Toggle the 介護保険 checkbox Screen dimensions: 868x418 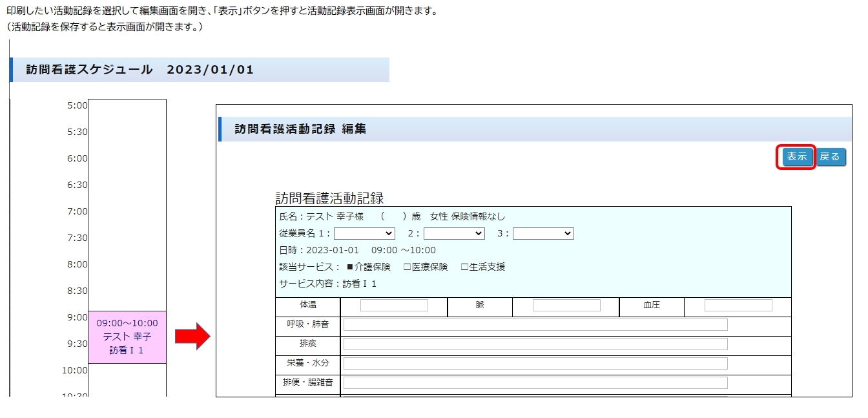click(351, 267)
